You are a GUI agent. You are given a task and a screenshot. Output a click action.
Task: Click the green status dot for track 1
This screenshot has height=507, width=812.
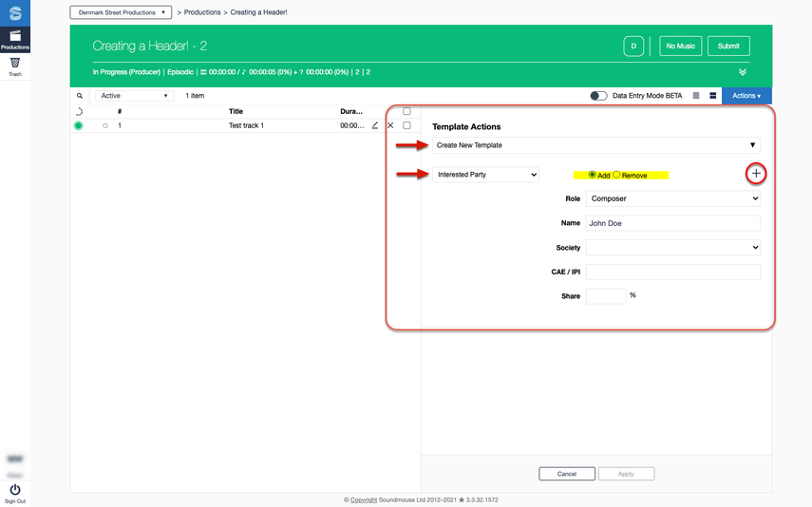click(78, 125)
